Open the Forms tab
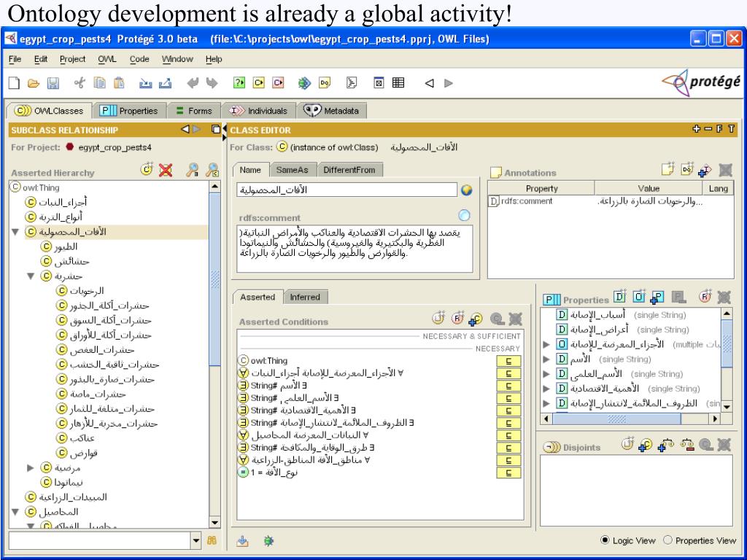Screen dimensions: 747x560 (194, 111)
